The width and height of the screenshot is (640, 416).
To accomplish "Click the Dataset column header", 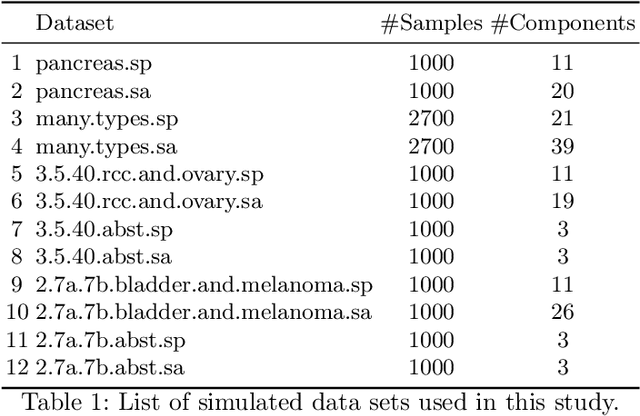I will (75, 22).
